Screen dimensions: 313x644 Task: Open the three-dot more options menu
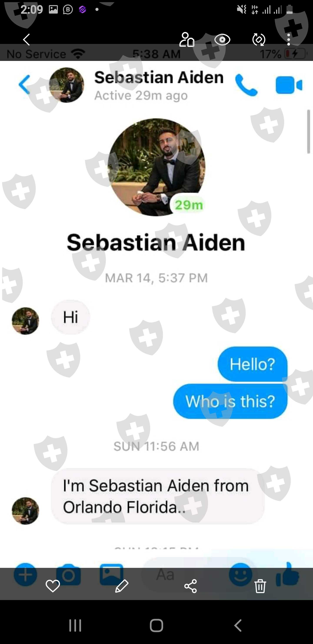pyautogui.click(x=289, y=40)
